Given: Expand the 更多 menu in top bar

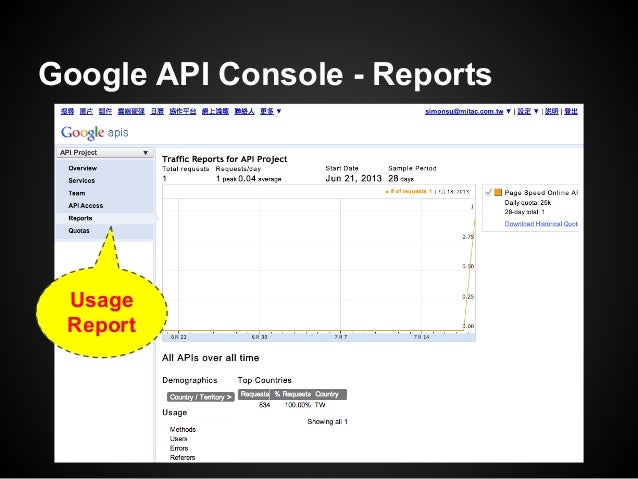Looking at the screenshot, I should pos(271,111).
